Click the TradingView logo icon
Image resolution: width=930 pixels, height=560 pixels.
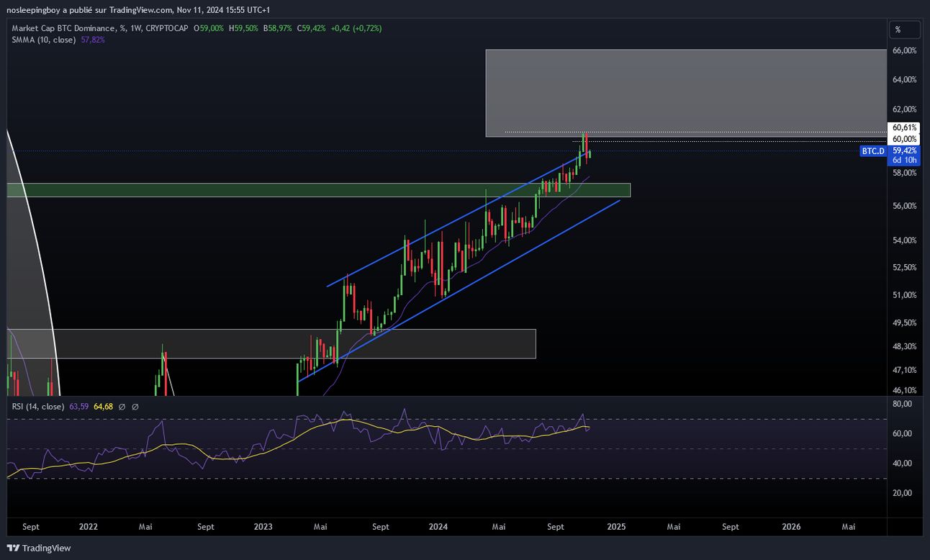(14, 548)
